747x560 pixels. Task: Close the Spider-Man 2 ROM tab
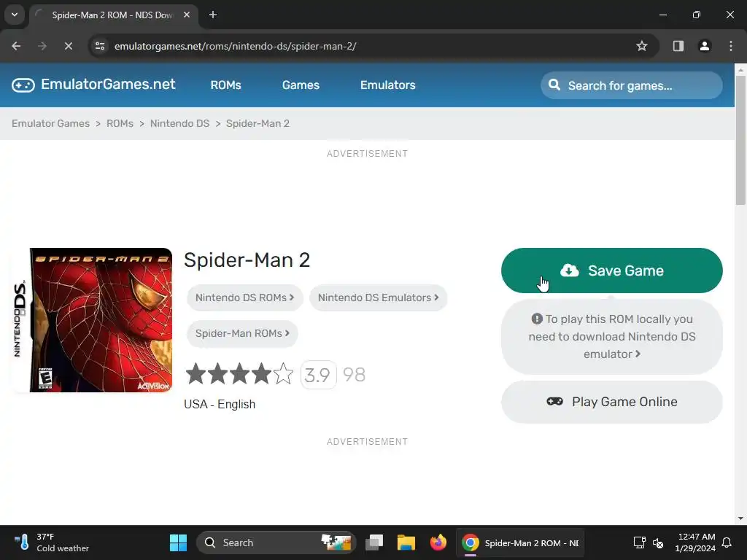(187, 15)
